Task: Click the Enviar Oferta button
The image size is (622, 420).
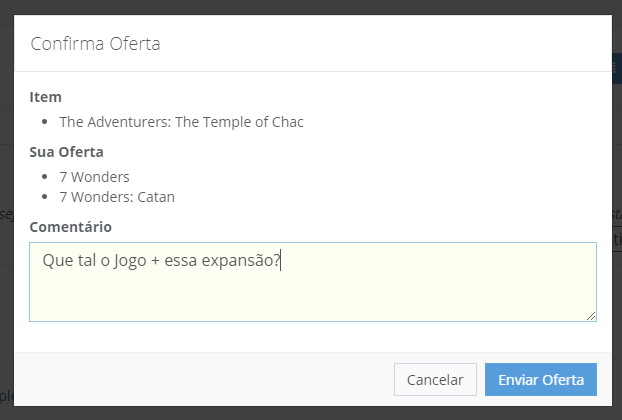Action: [540, 380]
